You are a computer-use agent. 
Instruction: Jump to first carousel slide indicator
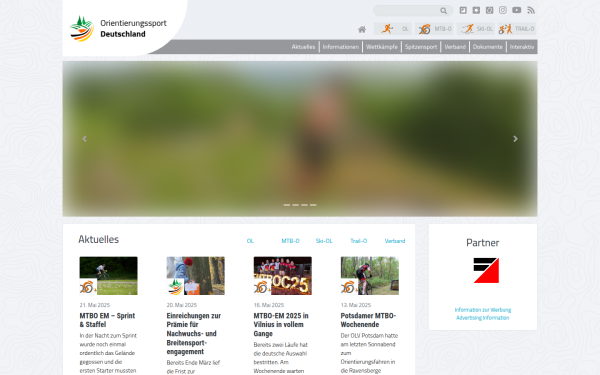(287, 205)
